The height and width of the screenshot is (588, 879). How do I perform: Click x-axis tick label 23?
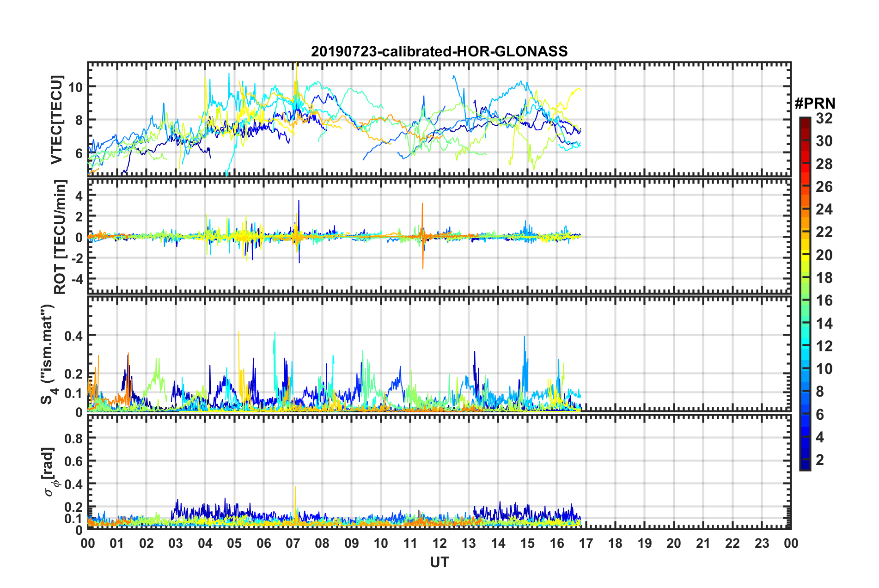(762, 543)
